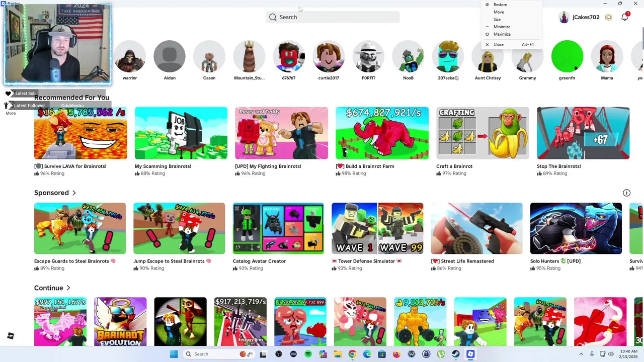Image resolution: width=644 pixels, height=362 pixels.
Task: Open Survive LAVA for Brainrots game link
Action: click(70, 166)
